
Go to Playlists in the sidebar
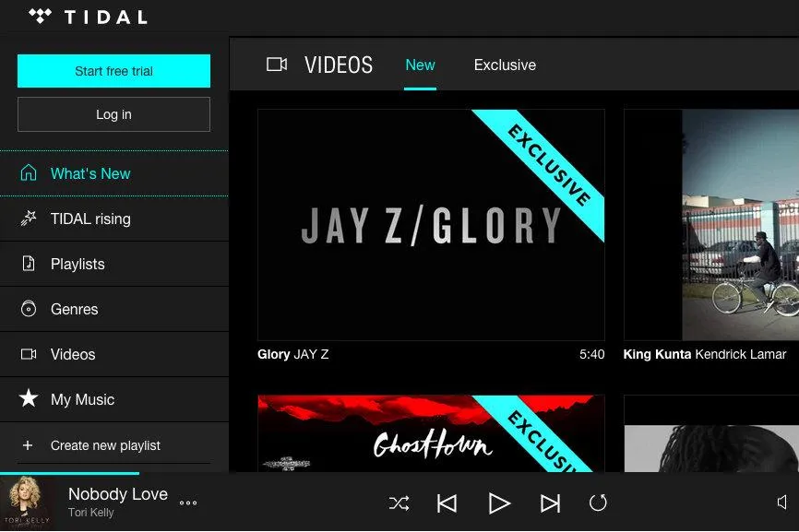(114, 264)
